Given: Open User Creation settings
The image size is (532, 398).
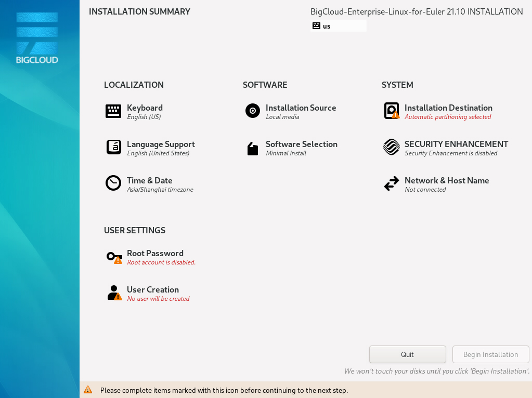Looking at the screenshot, I should point(153,289).
